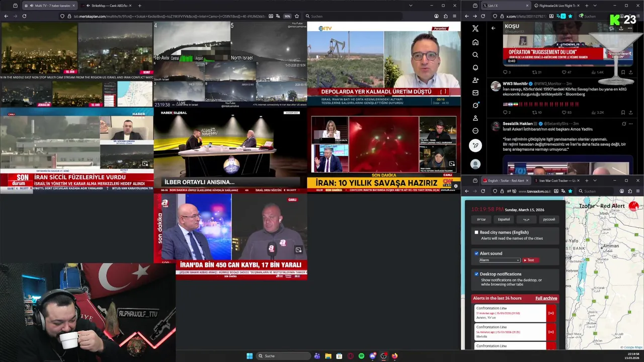The image size is (644, 362).
Task: Open Sessizlik Hakları profile name
Action: 518,124
